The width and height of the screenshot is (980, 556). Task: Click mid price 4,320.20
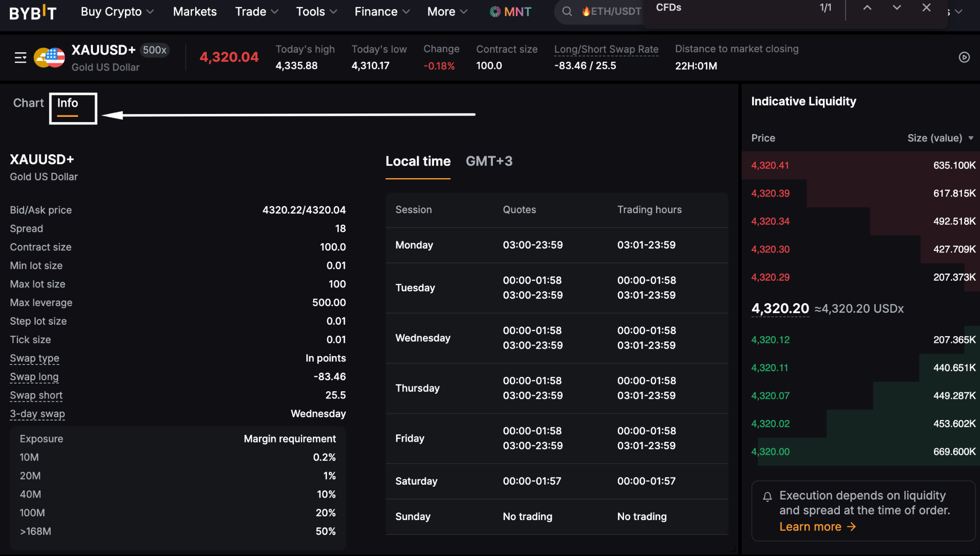[780, 308]
